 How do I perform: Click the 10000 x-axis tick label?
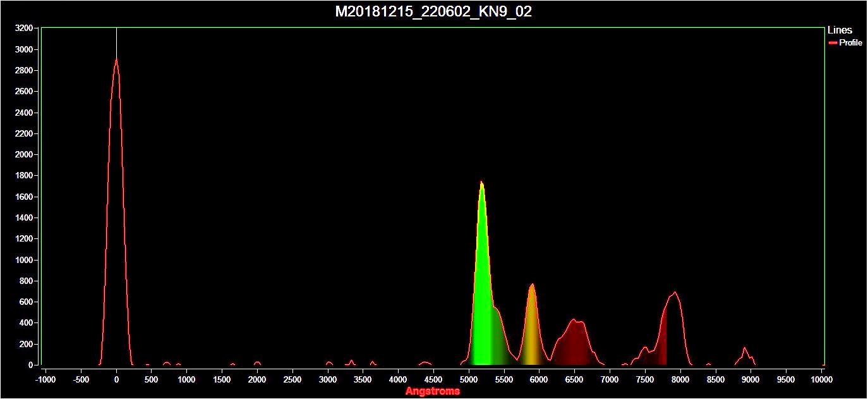coord(821,379)
